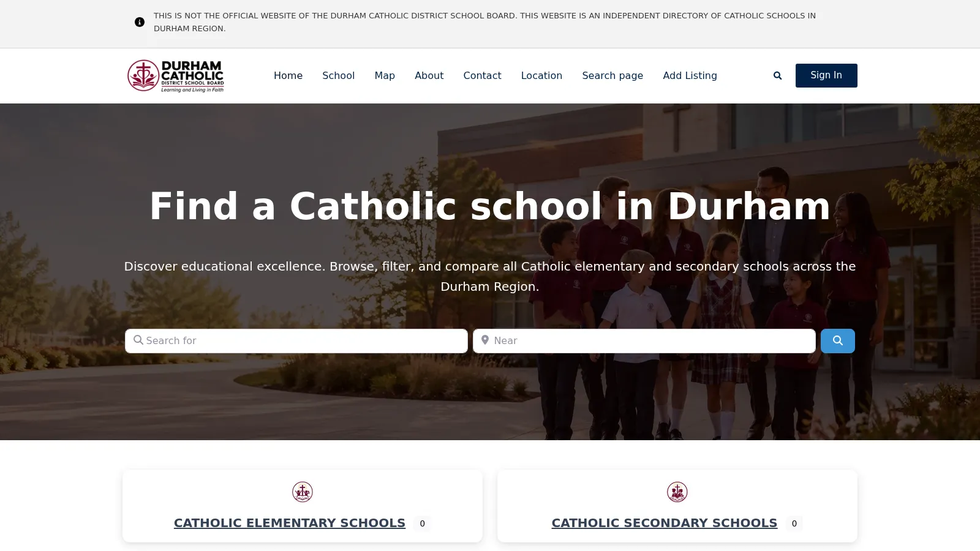Open Catholic Secondary Schools category link
Image resolution: width=980 pixels, height=551 pixels.
[665, 523]
